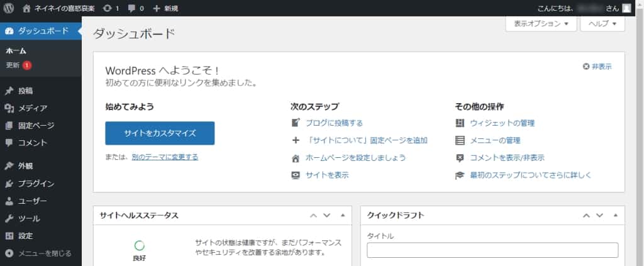Collapse クイックドラフト panel

[x=615, y=216]
